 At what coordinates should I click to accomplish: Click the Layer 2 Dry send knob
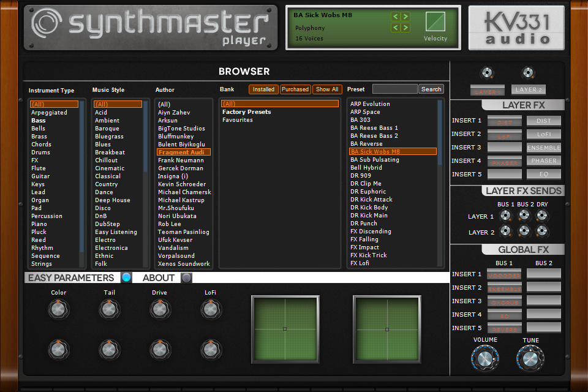[542, 231]
